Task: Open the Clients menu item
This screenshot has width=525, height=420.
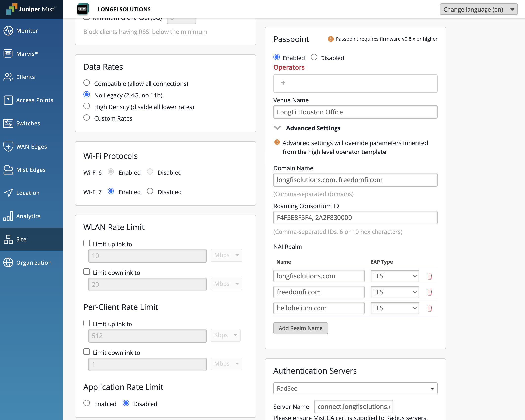Action: 32,77
